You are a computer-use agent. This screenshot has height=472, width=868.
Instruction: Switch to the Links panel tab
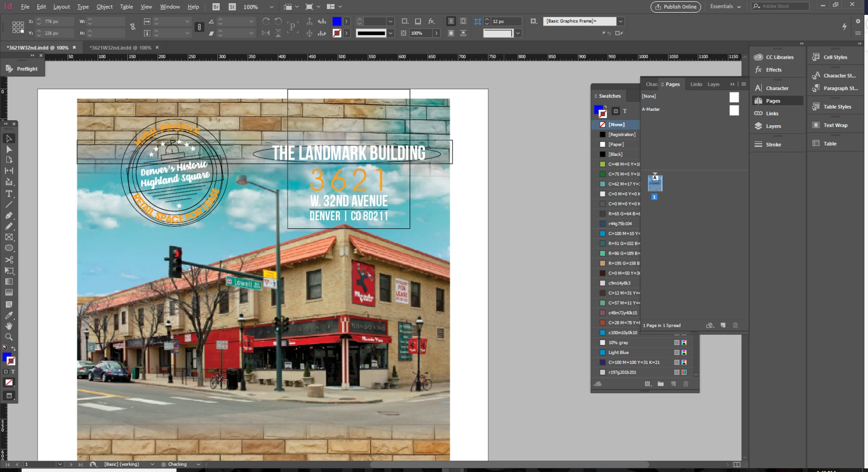(x=696, y=85)
